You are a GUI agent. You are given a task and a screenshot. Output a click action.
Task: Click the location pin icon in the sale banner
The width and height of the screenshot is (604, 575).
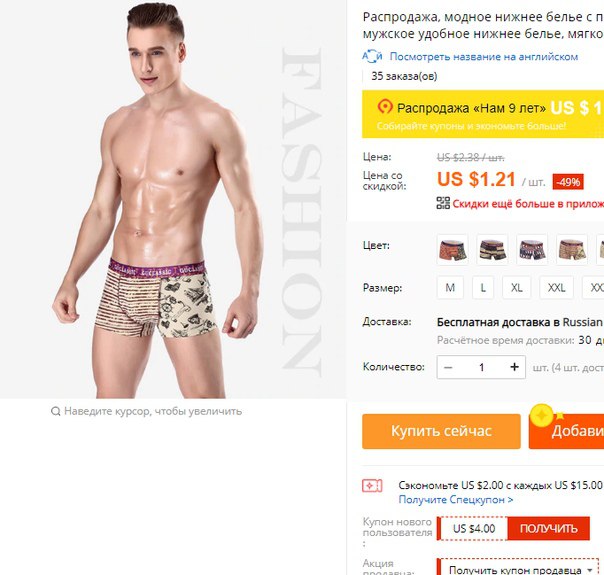[x=384, y=107]
